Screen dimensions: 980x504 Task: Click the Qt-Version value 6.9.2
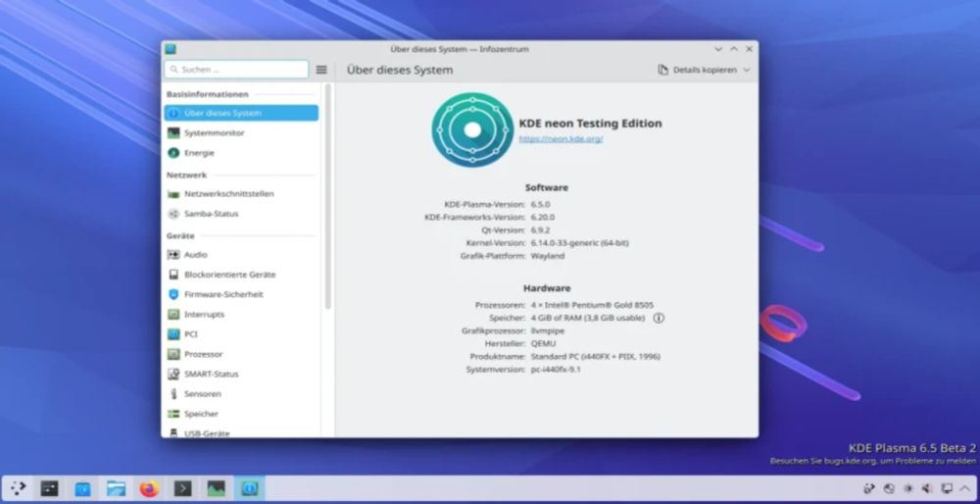[540, 230]
